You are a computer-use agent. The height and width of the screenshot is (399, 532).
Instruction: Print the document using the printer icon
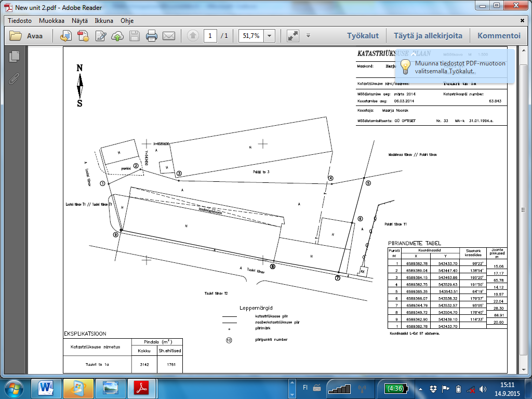[x=151, y=36]
